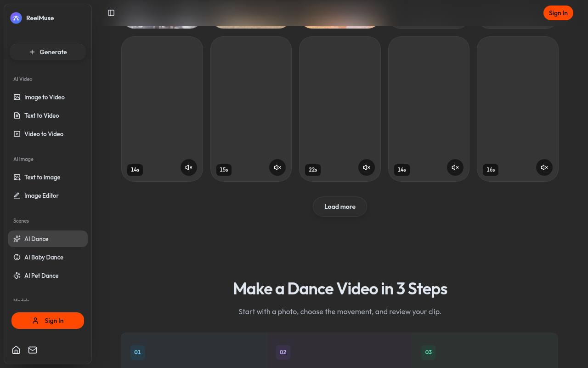Open the mail envelope icon
588x368 pixels.
coord(33,350)
